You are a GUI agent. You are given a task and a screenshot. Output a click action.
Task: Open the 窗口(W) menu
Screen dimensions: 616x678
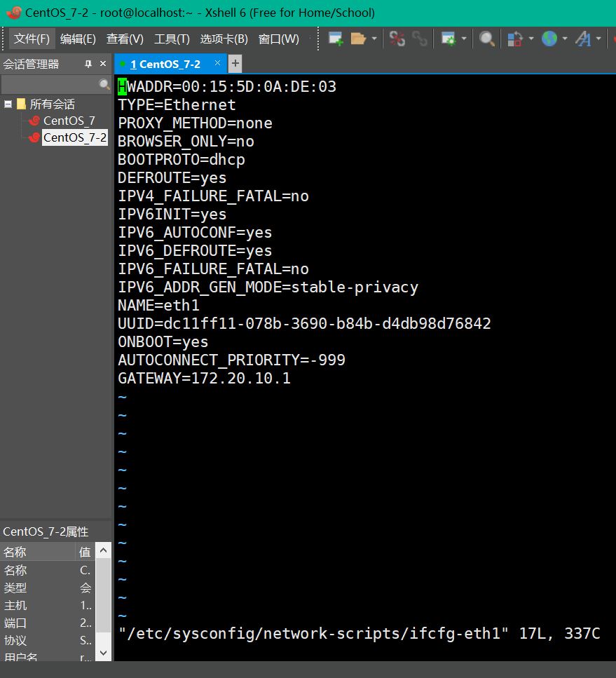pyautogui.click(x=278, y=39)
